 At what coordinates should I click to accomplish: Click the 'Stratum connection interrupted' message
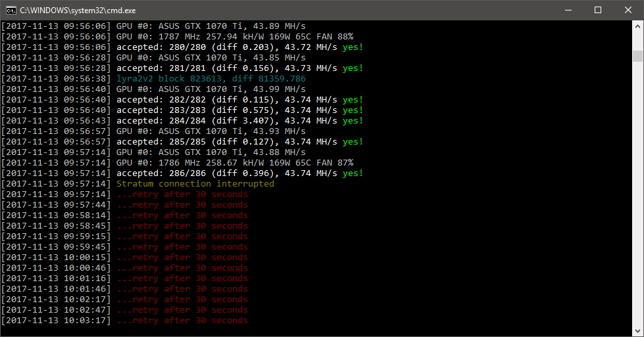pyautogui.click(x=195, y=184)
